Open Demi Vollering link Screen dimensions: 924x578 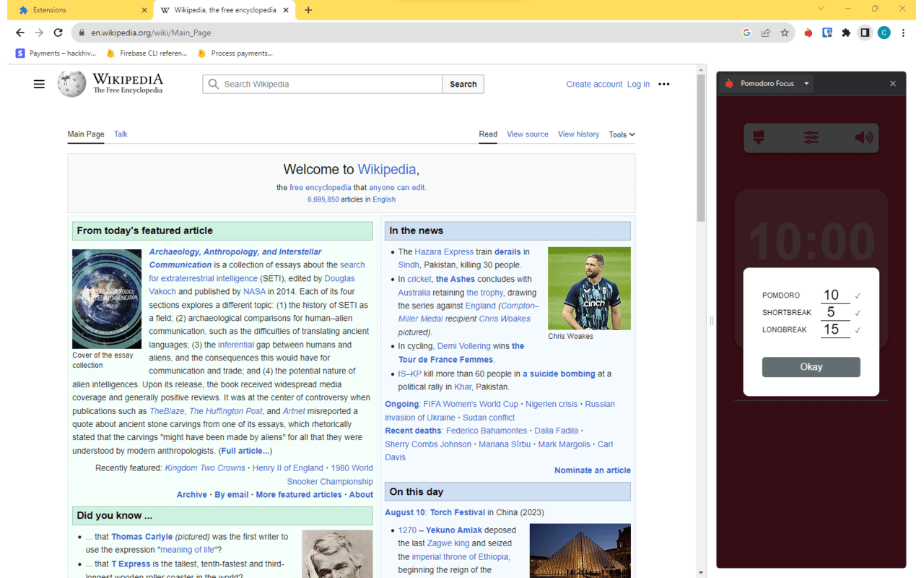pyautogui.click(x=463, y=346)
